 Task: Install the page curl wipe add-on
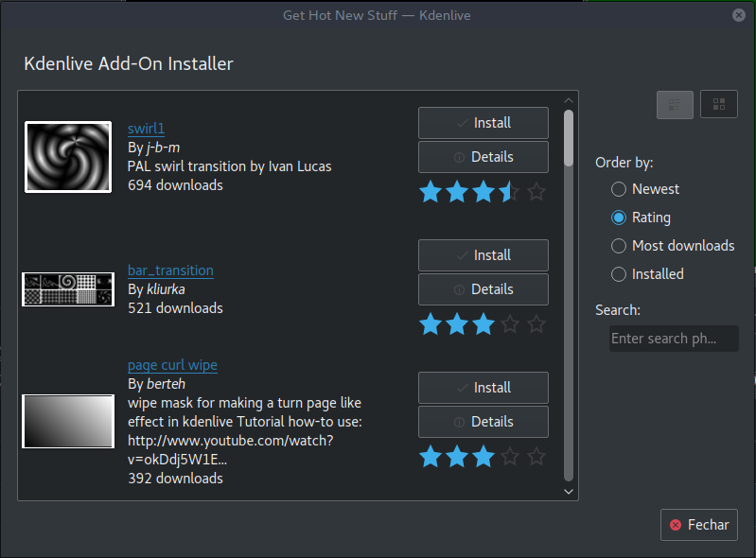483,388
